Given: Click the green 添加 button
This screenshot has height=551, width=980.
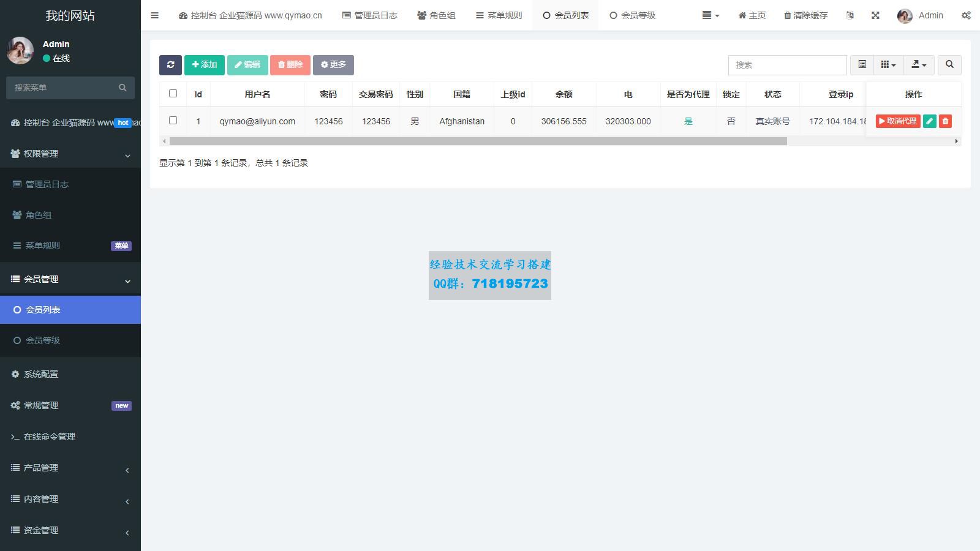Looking at the screenshot, I should (x=205, y=65).
